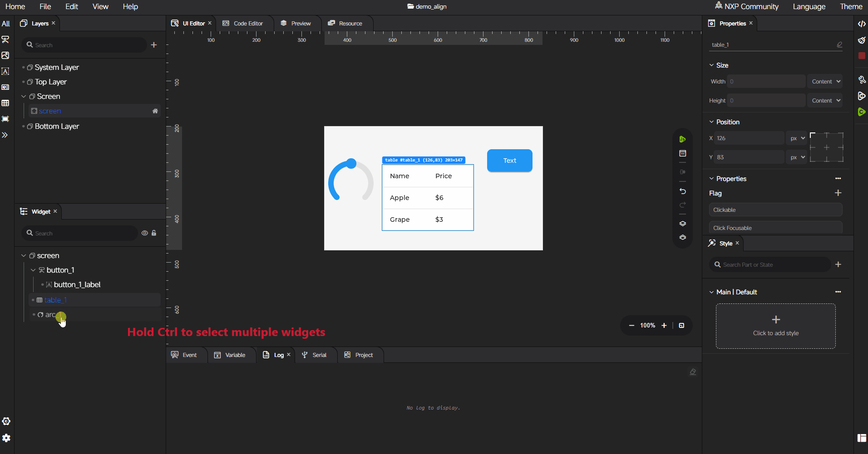
Task: Click the Language button
Action: click(809, 6)
